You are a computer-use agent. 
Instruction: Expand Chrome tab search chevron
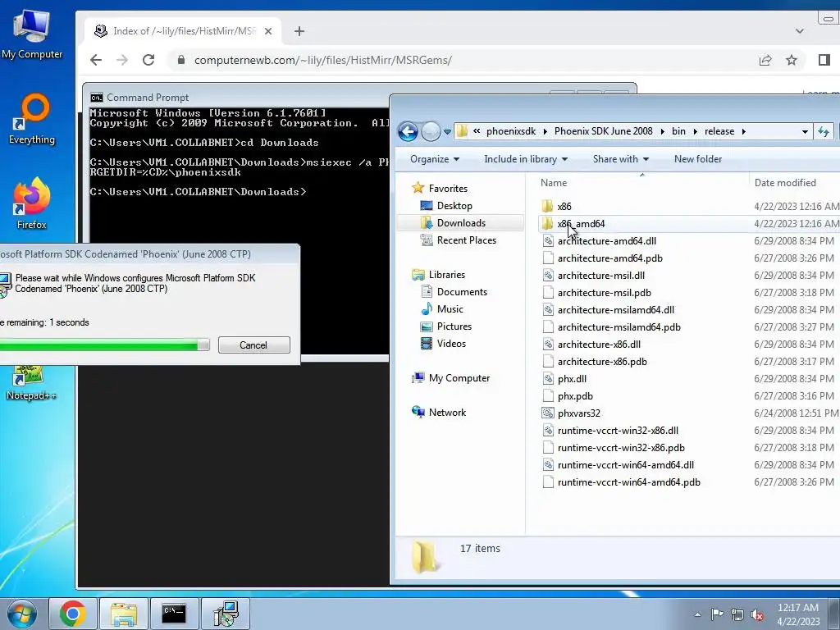coord(799,31)
